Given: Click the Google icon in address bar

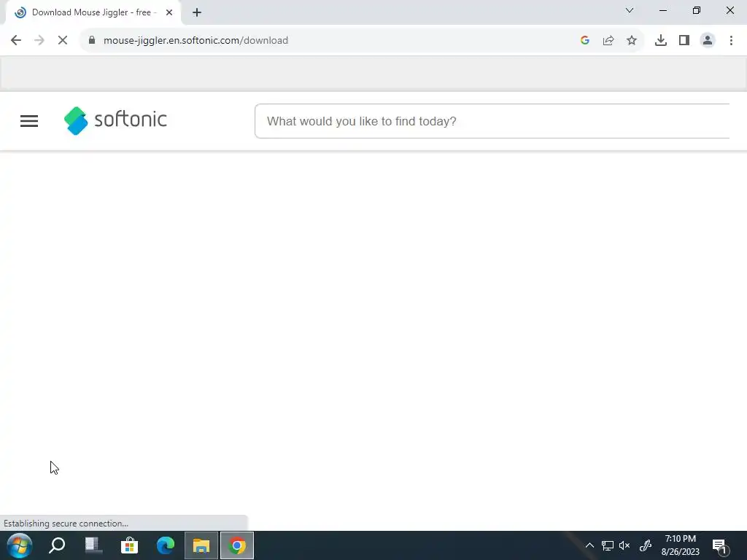Looking at the screenshot, I should [x=585, y=41].
